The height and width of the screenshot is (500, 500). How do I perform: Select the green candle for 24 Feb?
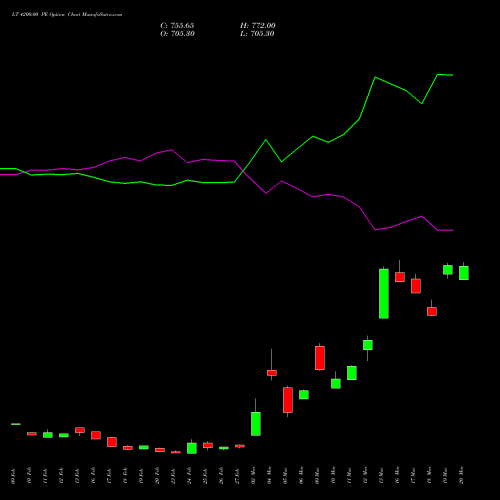192,448
